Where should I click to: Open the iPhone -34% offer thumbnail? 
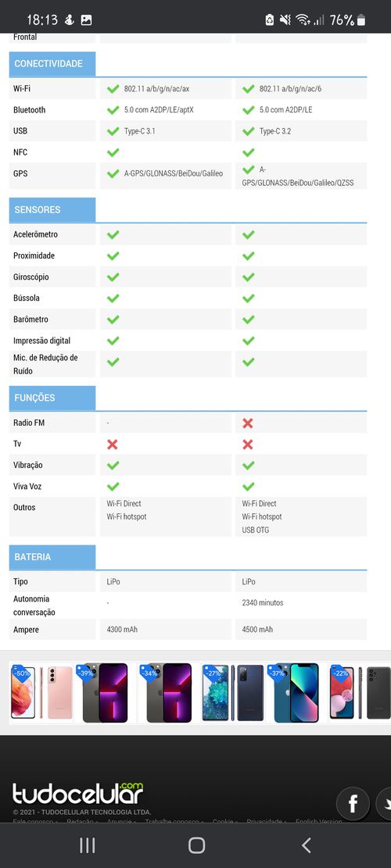168,693
